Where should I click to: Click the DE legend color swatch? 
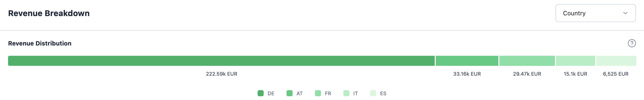coord(261,93)
